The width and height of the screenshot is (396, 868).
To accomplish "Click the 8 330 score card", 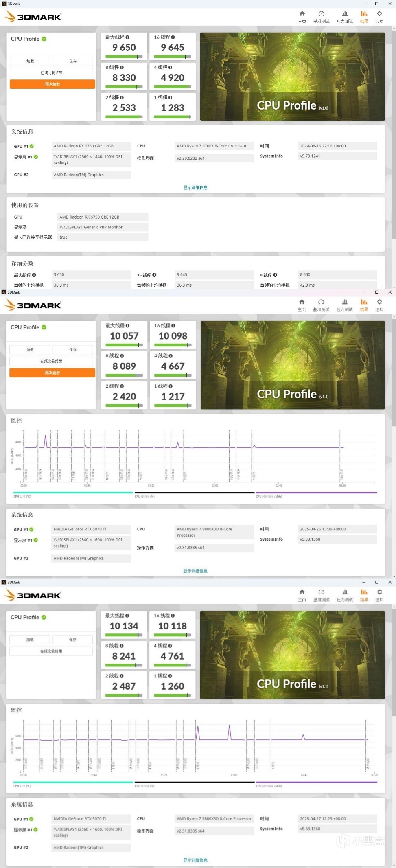I will [124, 76].
